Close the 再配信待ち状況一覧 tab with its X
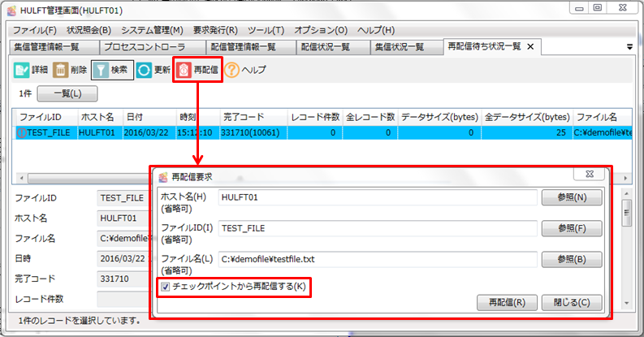This screenshot has width=644, height=337. click(530, 47)
